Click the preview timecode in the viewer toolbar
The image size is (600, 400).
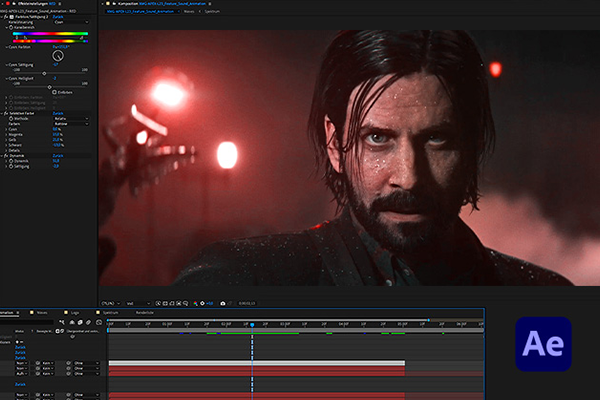click(247, 303)
